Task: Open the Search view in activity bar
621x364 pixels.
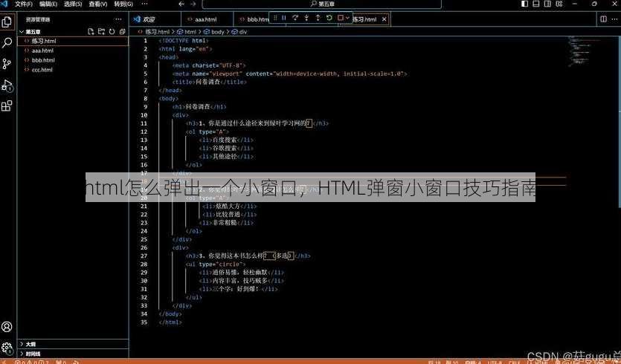Action: 7,43
